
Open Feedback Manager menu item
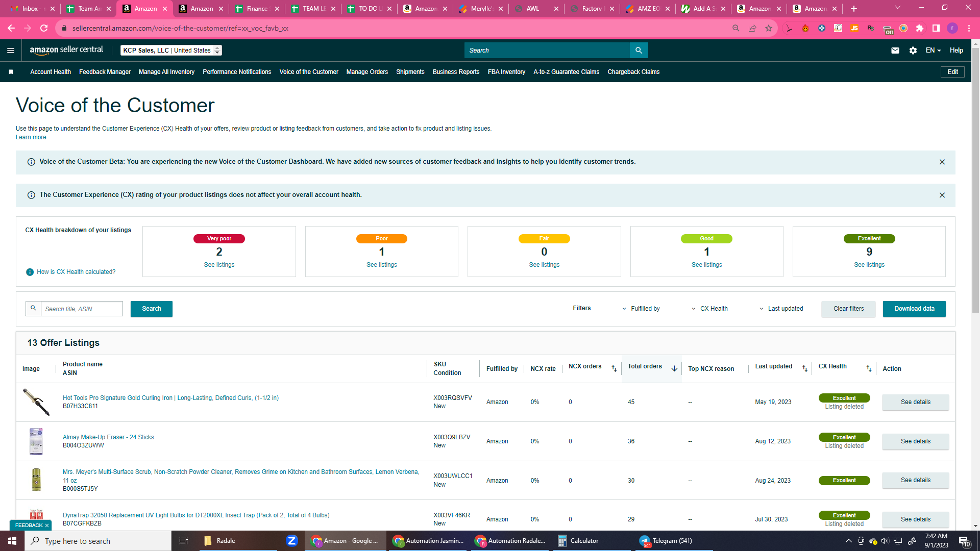pyautogui.click(x=105, y=72)
